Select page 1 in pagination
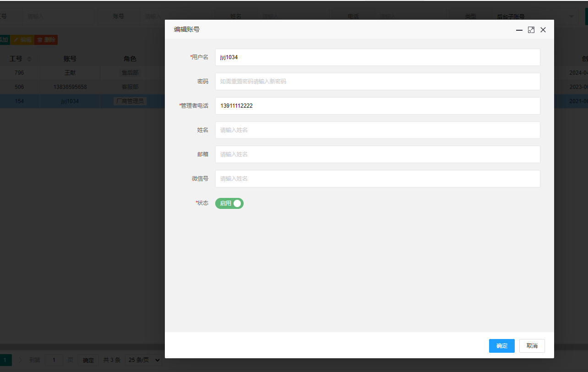Viewport: 588px width, 372px height. pos(5,360)
